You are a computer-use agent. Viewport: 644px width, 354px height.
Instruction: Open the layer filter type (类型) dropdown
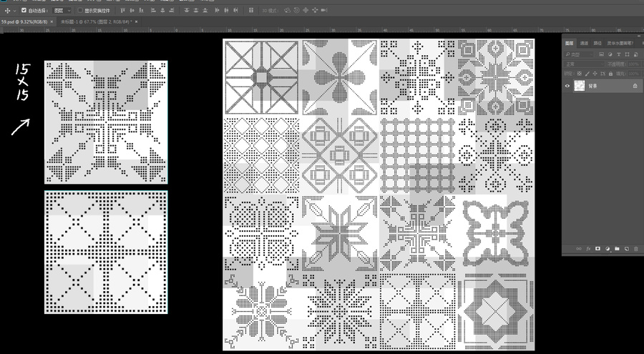click(579, 54)
